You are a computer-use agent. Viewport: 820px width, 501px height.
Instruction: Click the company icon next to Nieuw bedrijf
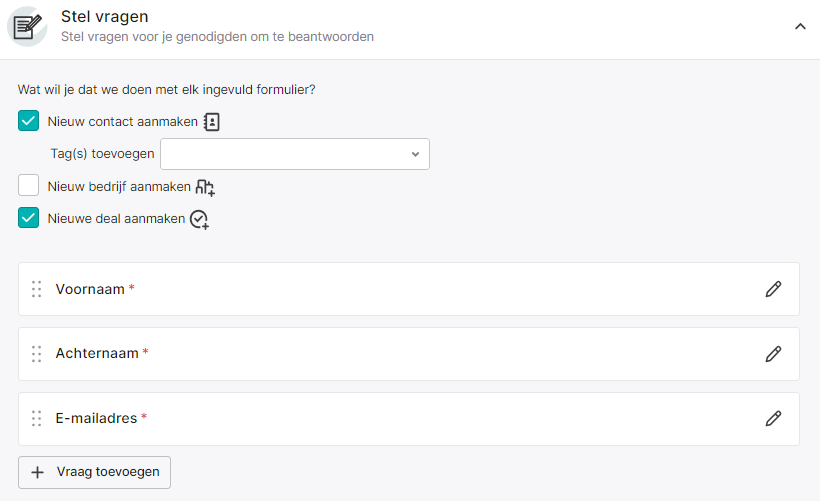[205, 187]
